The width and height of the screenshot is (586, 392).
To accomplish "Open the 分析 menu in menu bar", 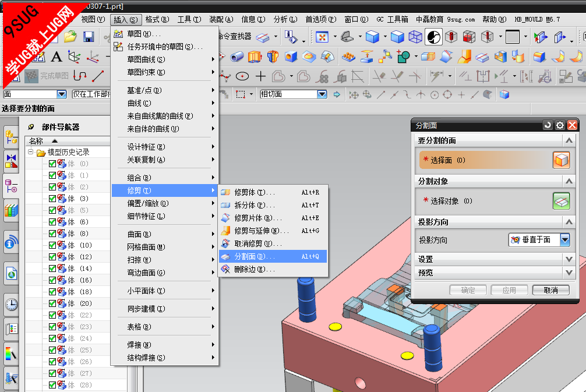I will 285,19.
